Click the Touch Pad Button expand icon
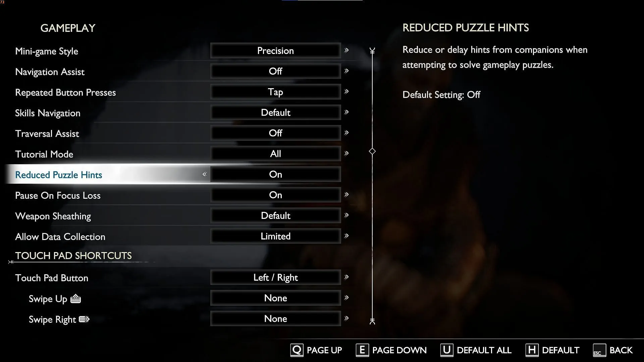The height and width of the screenshot is (362, 644). click(x=346, y=277)
